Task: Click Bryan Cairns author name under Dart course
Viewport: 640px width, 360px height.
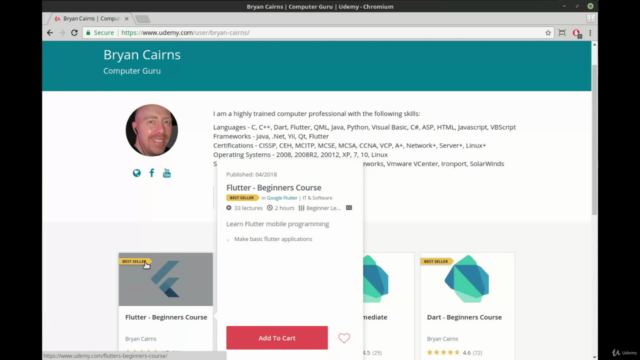Action: pyautogui.click(x=442, y=339)
